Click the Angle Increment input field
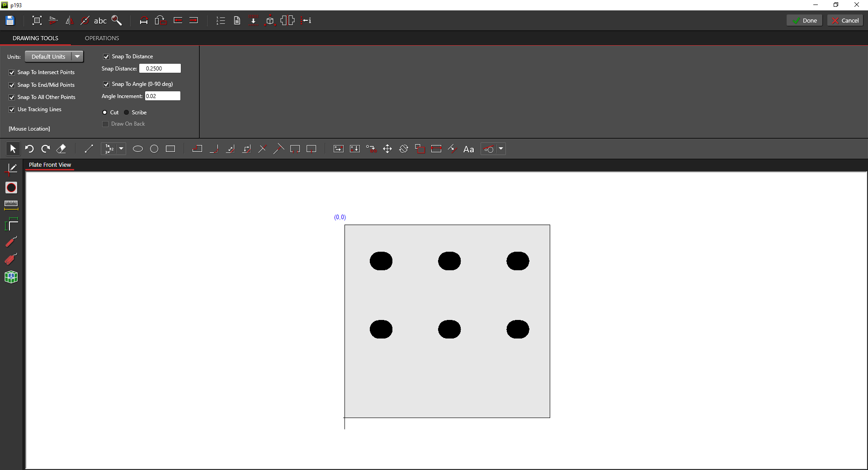The height and width of the screenshot is (470, 868). coord(163,96)
